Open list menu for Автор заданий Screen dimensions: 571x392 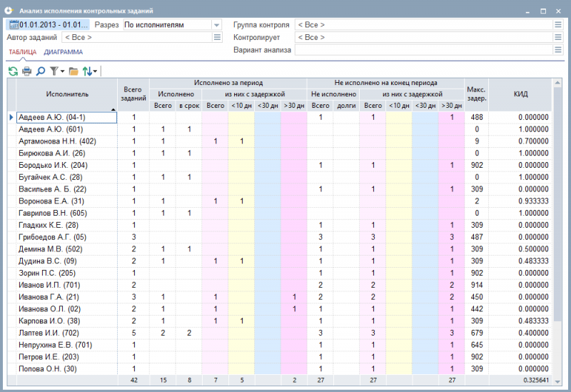217,37
